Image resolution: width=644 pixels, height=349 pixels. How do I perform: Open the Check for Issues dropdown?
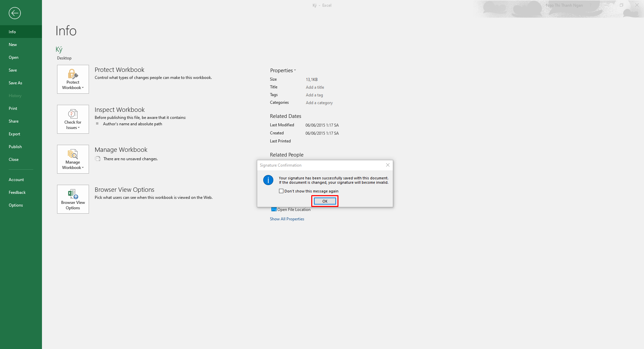click(x=73, y=119)
